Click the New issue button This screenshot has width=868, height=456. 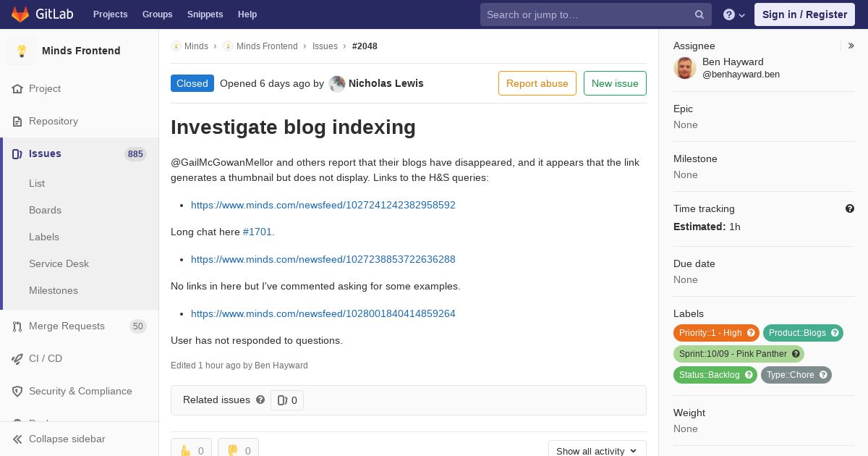tap(615, 83)
